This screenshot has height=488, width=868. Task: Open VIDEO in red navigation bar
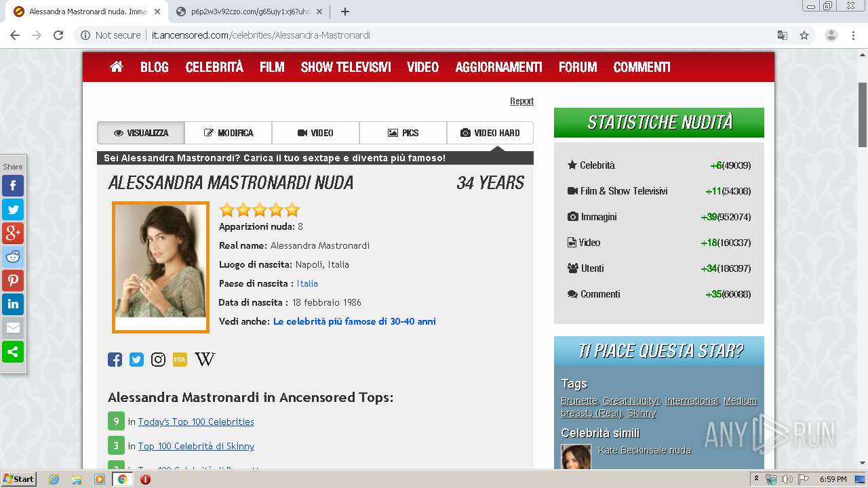(423, 67)
